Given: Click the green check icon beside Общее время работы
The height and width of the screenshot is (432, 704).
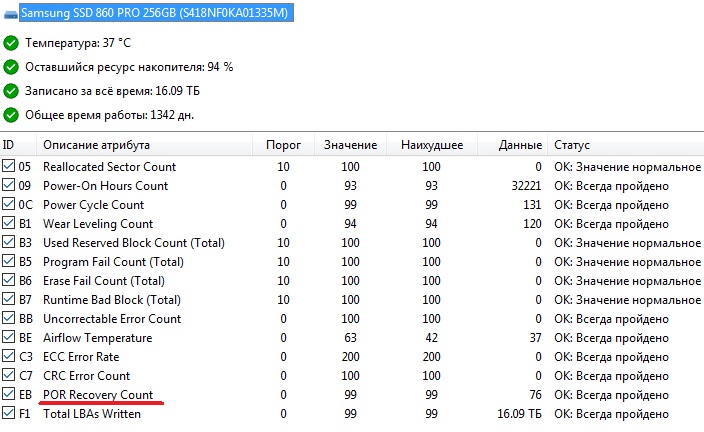Looking at the screenshot, I should [x=11, y=115].
